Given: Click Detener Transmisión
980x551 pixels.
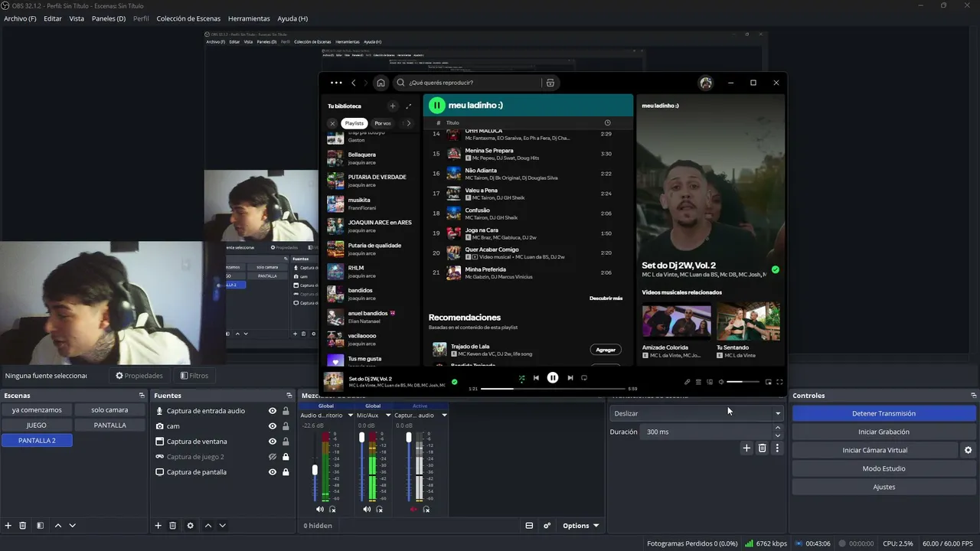Looking at the screenshot, I should tap(884, 413).
